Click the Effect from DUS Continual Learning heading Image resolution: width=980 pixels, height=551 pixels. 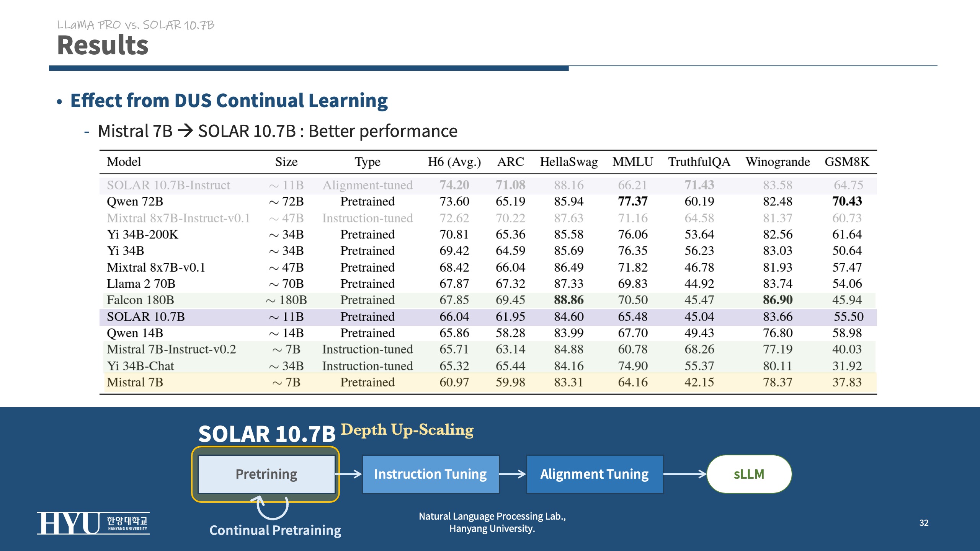coord(229,101)
